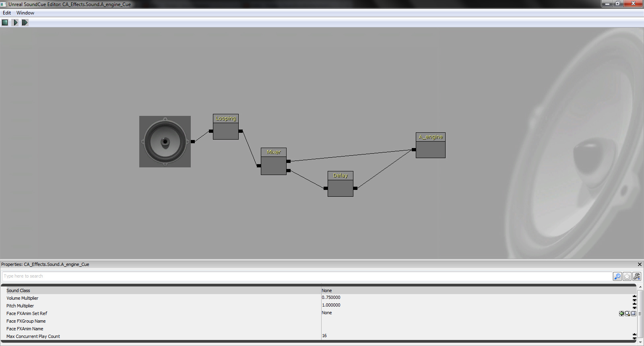This screenshot has height=346, width=644.
Task: Select the Max Concurrent Play Count property
Action: 33,336
